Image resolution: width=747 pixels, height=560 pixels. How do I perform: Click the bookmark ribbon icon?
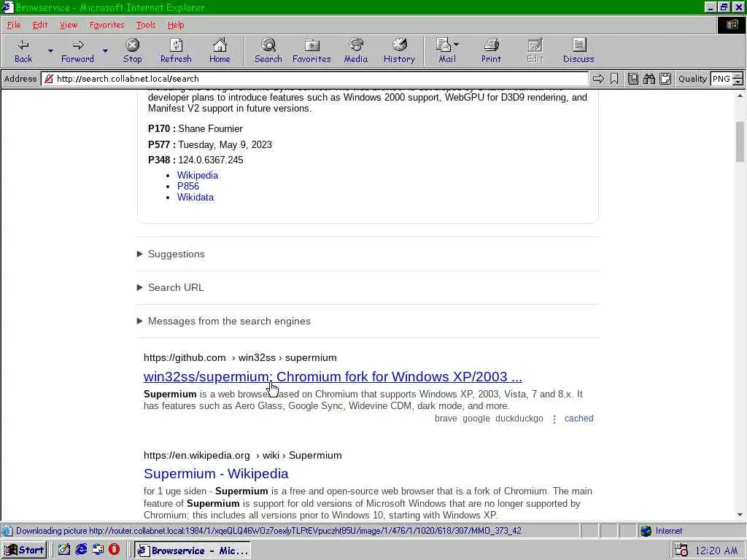[614, 79]
